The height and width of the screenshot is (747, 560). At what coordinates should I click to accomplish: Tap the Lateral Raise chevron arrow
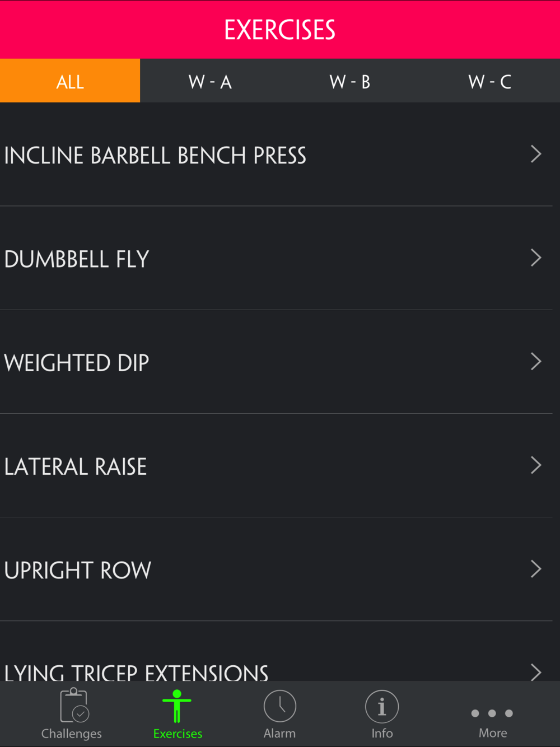536,465
